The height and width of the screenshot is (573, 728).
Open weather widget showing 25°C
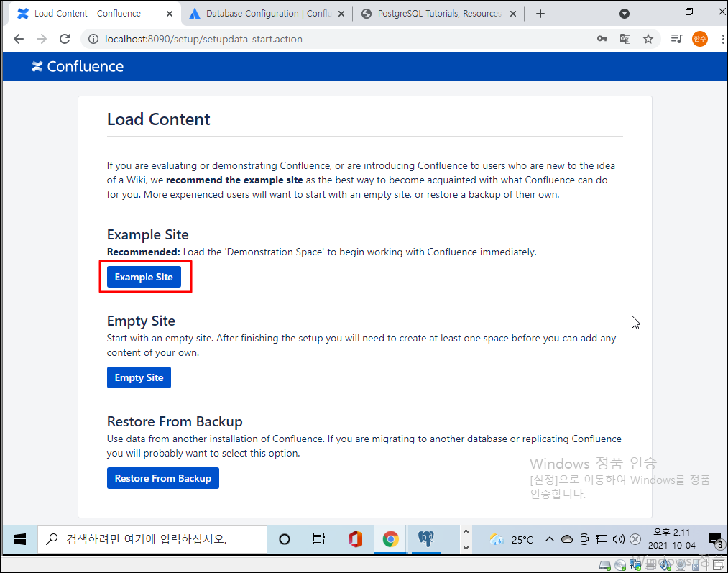[511, 539]
